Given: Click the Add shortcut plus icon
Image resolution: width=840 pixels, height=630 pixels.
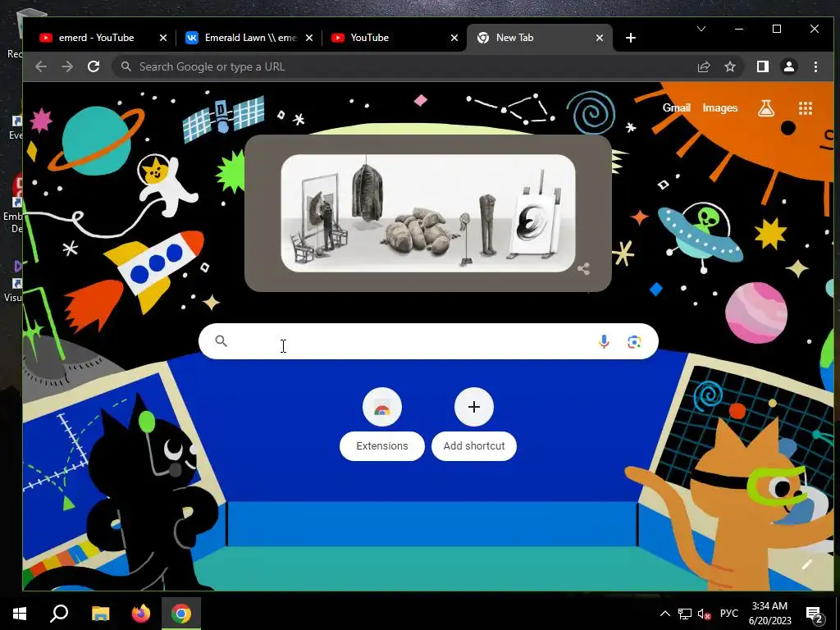Looking at the screenshot, I should point(473,407).
